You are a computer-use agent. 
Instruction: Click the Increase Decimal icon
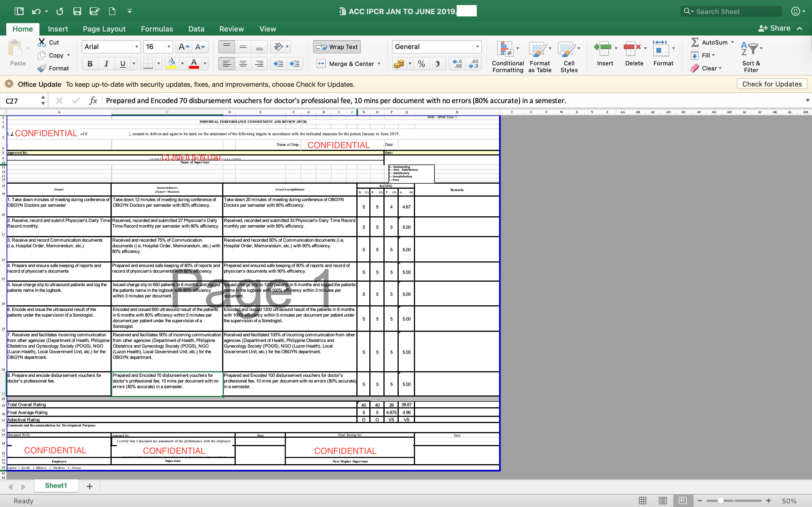[x=457, y=64]
